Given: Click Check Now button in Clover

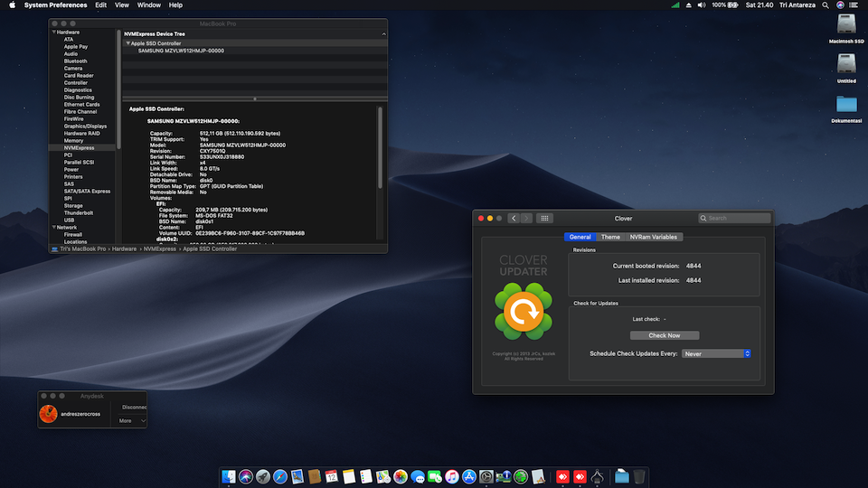Looking at the screenshot, I should 665,335.
